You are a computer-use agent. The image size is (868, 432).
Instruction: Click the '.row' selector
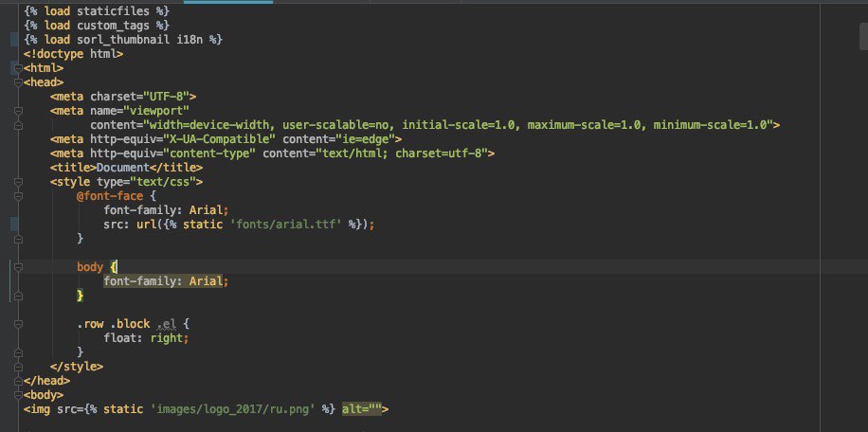(x=90, y=324)
